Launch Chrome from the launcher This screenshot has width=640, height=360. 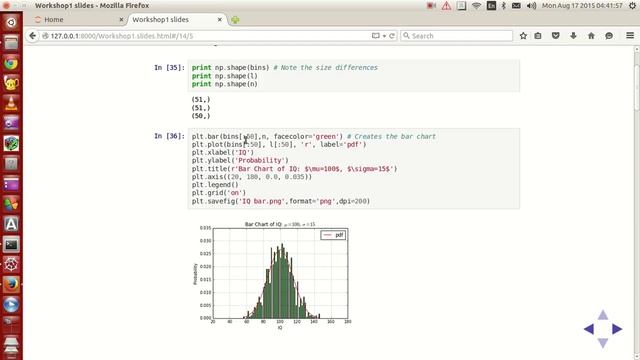[x=11, y=63]
